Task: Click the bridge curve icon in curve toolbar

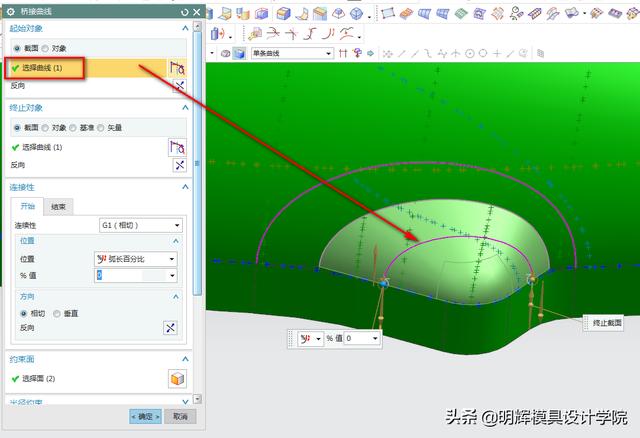Action: pos(310,33)
